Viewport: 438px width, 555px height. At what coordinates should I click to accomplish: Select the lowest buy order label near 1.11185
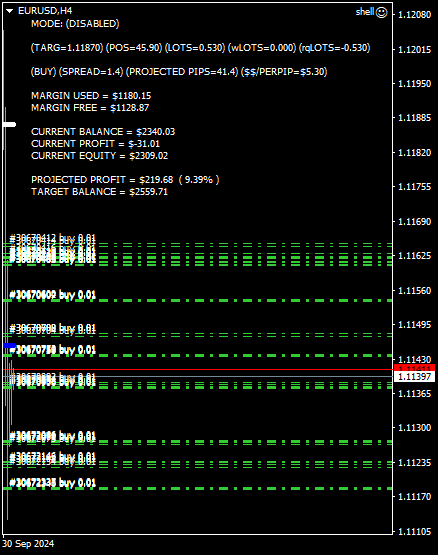pyautogui.click(x=52, y=483)
